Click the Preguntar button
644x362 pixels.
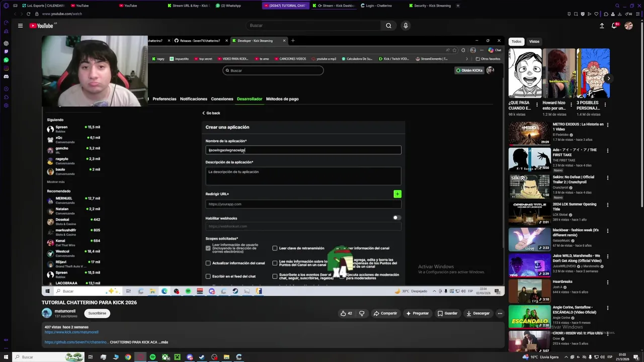417,313
